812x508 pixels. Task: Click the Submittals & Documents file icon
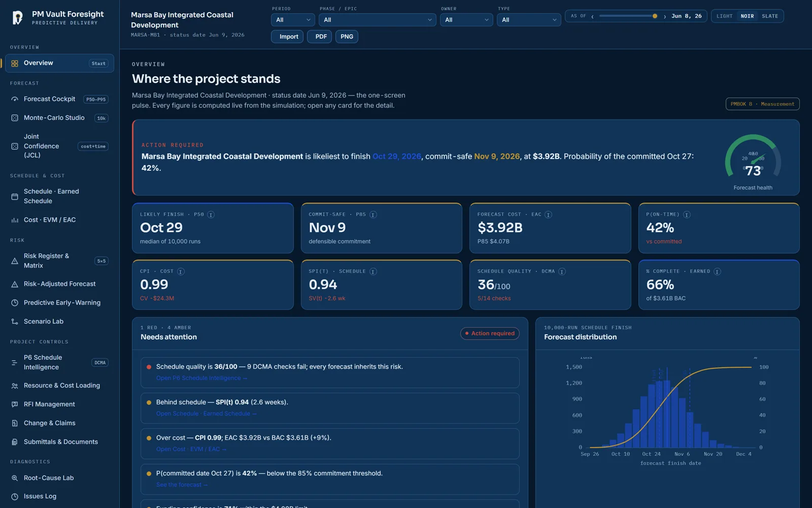(15, 442)
